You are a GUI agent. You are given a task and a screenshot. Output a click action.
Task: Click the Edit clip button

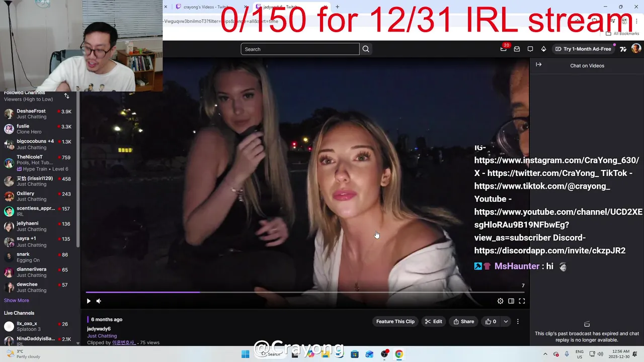click(434, 321)
